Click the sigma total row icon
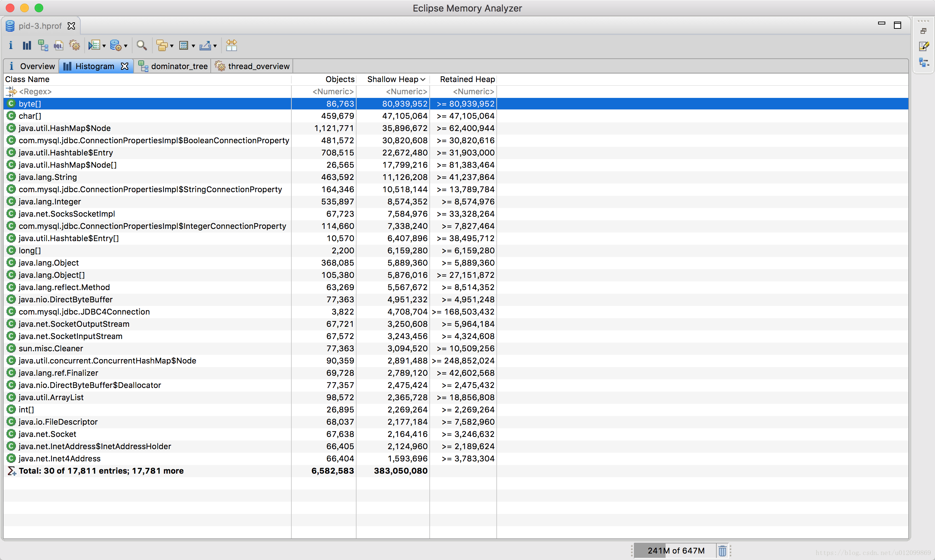Viewport: 935px width, 560px height. tap(12, 471)
